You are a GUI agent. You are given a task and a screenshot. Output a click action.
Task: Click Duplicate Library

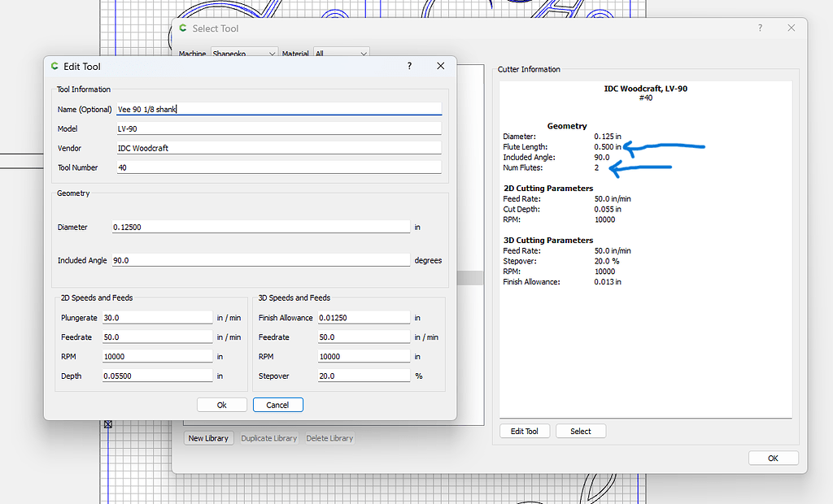tap(268, 437)
